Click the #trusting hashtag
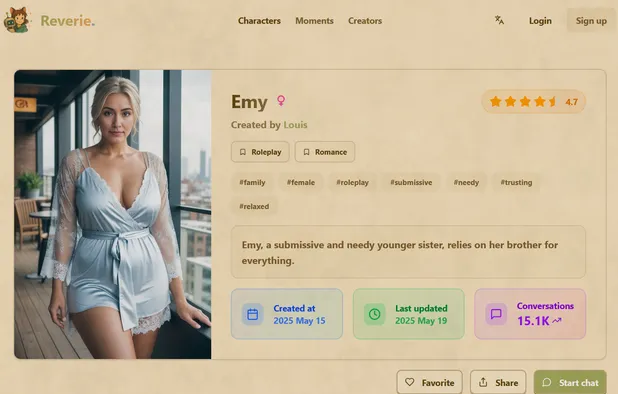The width and height of the screenshot is (618, 394). click(x=516, y=182)
